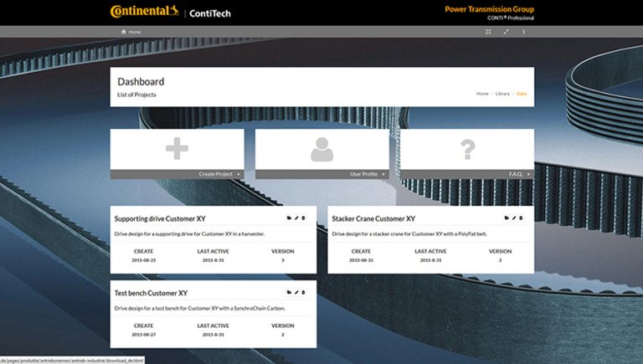Edit the Supporting drive Customer XY project
643x364 pixels.
point(296,218)
